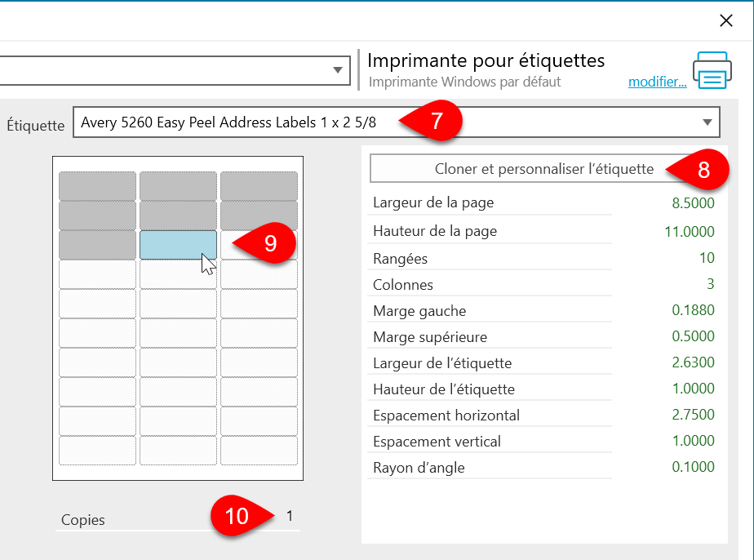Select the bottom-right label cell in preview
754x560 pixels.
click(259, 451)
